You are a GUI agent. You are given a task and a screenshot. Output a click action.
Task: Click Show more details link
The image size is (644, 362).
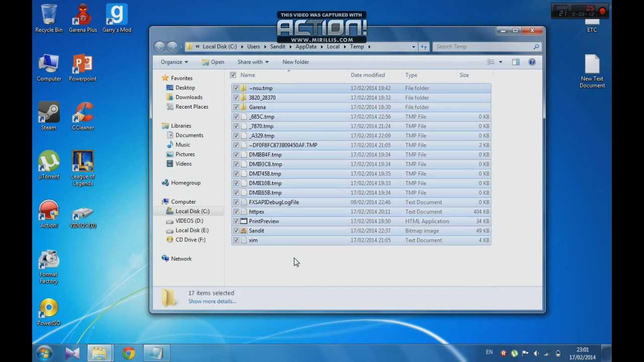212,301
